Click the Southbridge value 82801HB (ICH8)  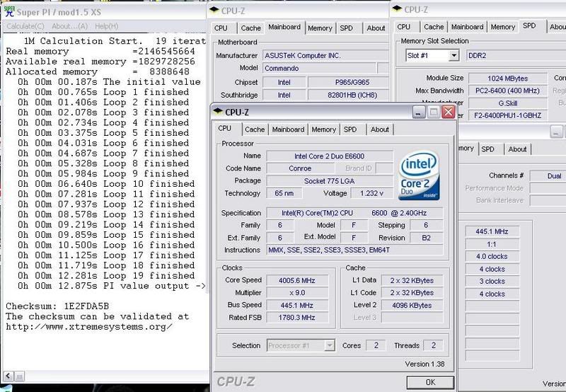tap(348, 95)
